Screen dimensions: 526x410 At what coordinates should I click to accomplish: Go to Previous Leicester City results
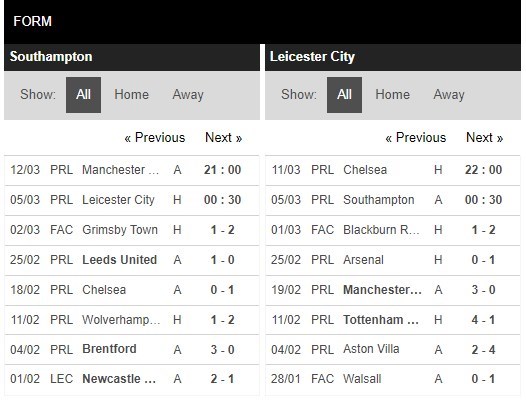pyautogui.click(x=416, y=138)
